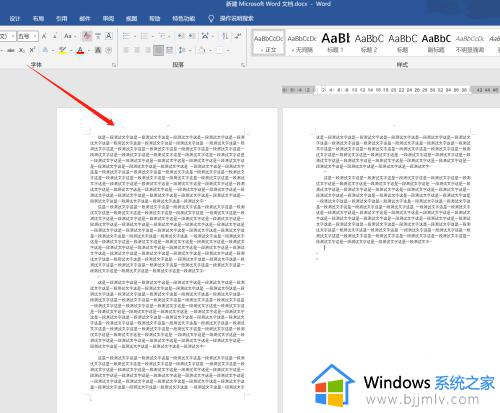Switch to the 布局 tab
Image resolution: width=500 pixels, height=413 pixels.
[38, 19]
